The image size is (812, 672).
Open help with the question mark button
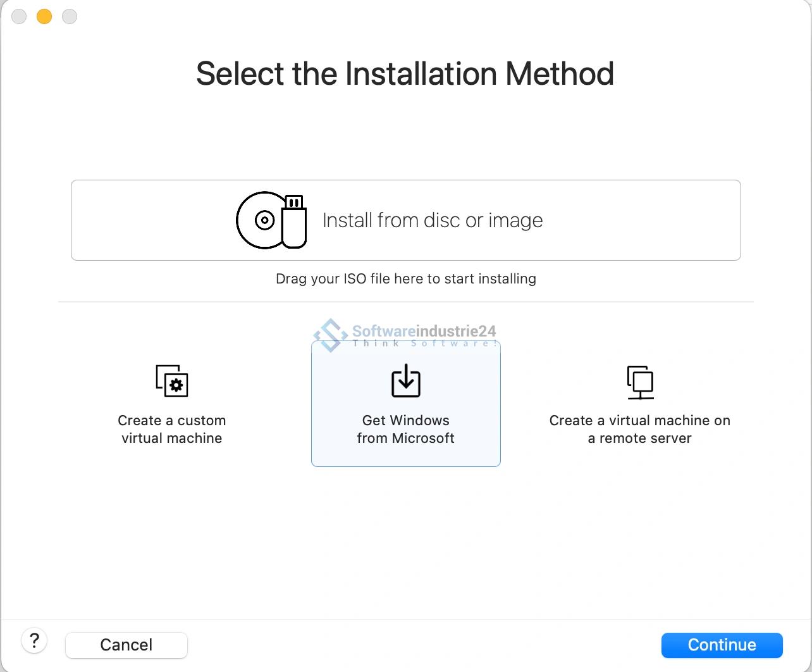(x=34, y=640)
